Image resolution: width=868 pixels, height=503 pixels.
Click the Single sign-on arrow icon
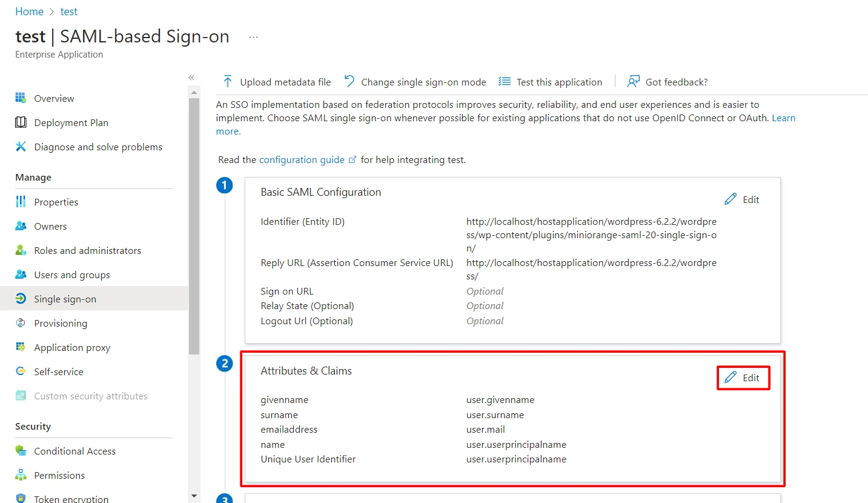pos(21,299)
